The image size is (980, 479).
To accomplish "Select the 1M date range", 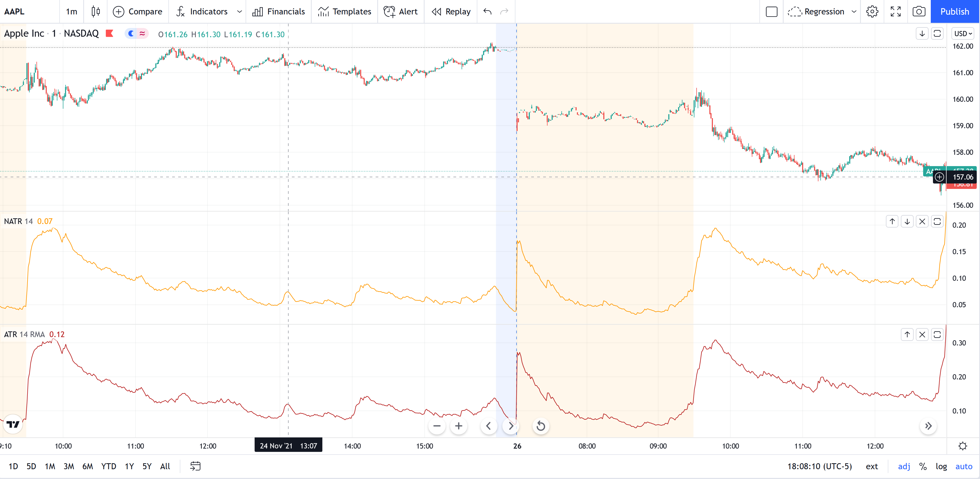I will tap(50, 466).
